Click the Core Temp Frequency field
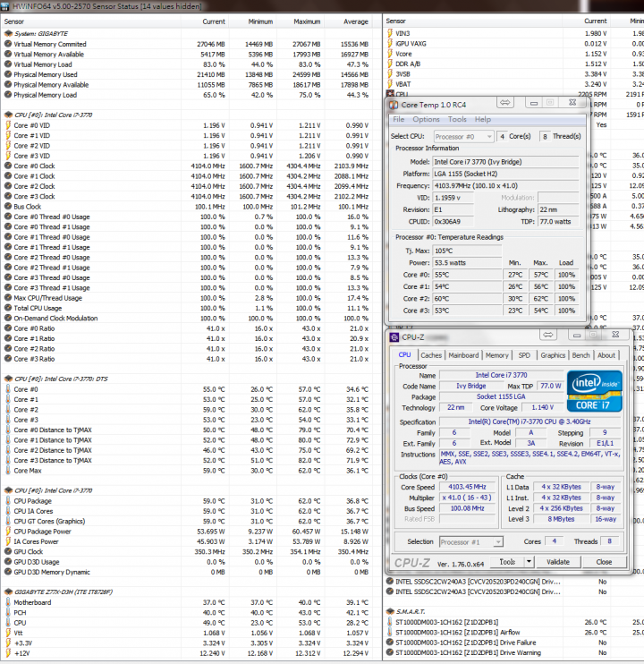Image resolution: width=644 pixels, height=664 pixels. point(505,185)
